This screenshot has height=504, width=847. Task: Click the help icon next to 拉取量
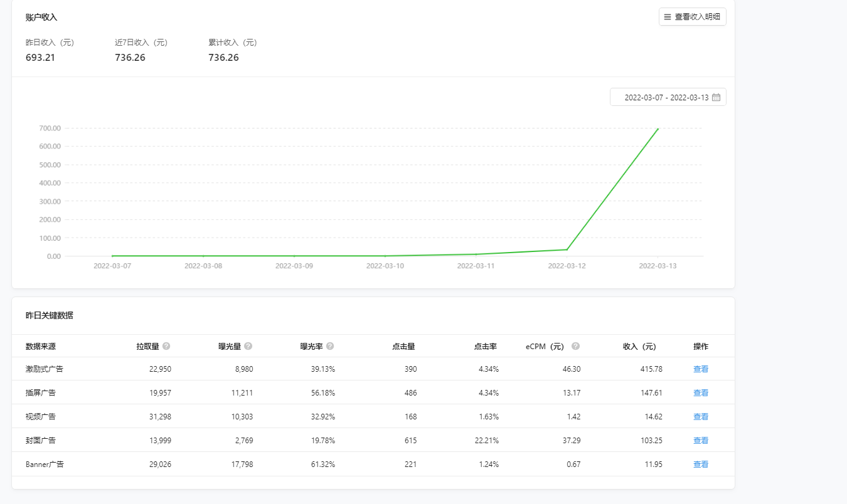[166, 346]
